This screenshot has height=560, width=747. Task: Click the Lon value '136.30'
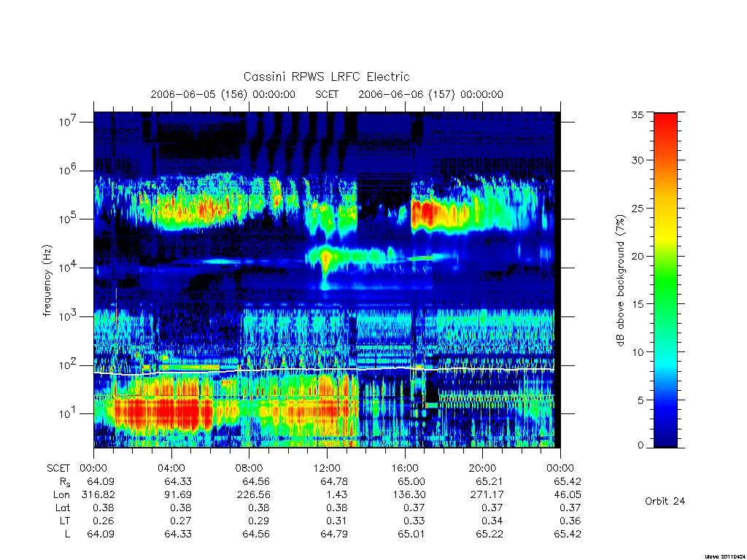click(x=409, y=495)
